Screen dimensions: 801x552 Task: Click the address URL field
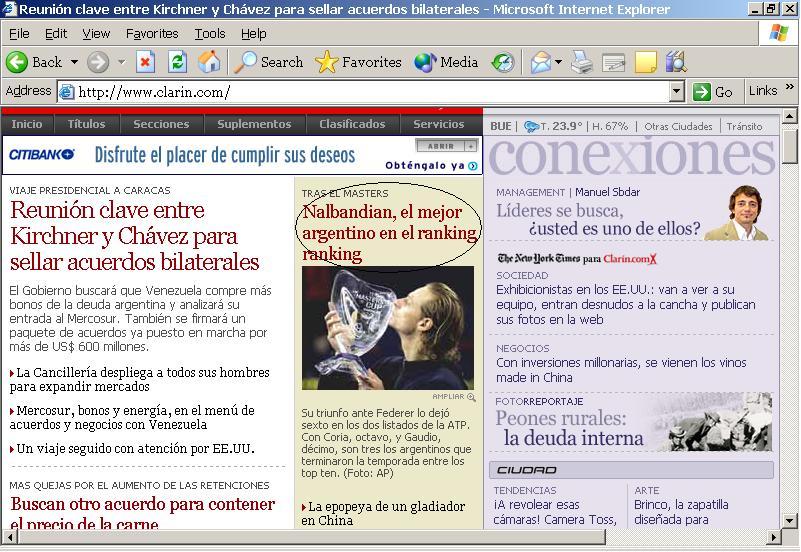[x=372, y=92]
